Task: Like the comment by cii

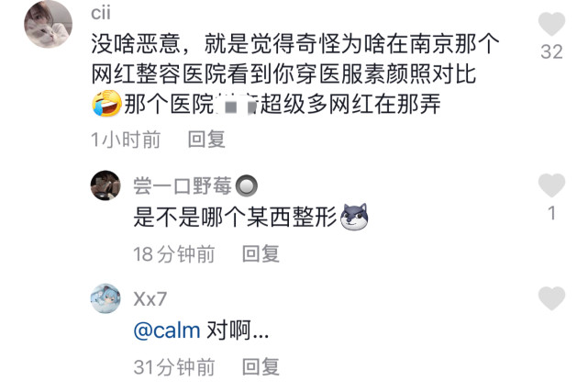Action: click(551, 23)
